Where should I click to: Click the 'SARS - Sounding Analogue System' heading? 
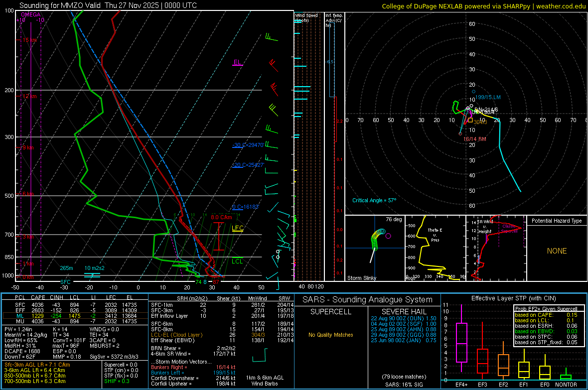point(367,300)
